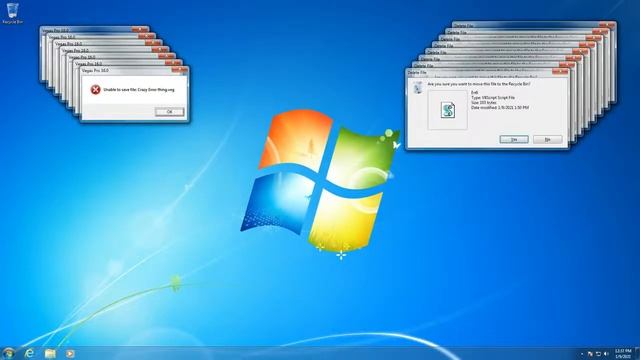Close the rearmost Delete File dialog
Viewport: 640px width, 360px height.
point(607,25)
